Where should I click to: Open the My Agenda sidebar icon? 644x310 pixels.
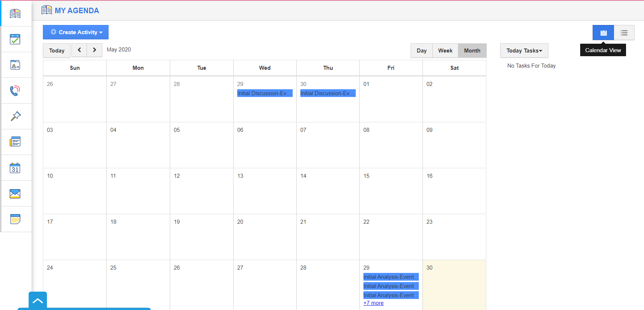coord(15,14)
